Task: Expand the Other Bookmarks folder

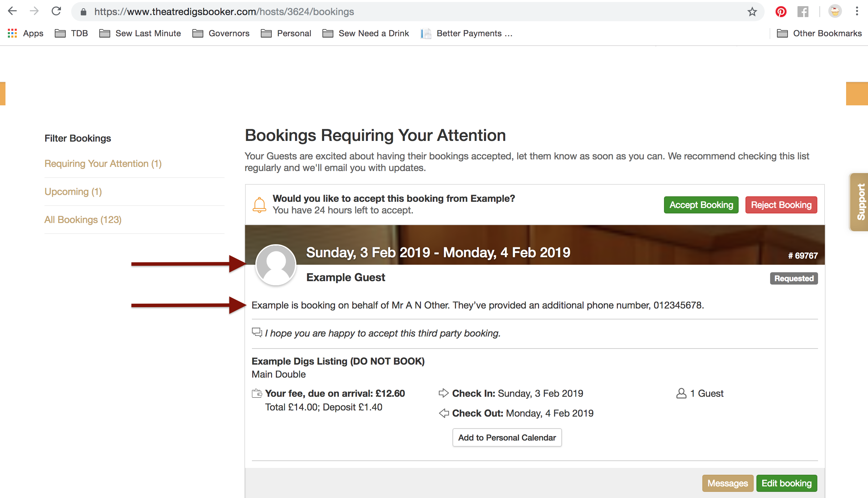Action: [x=819, y=33]
